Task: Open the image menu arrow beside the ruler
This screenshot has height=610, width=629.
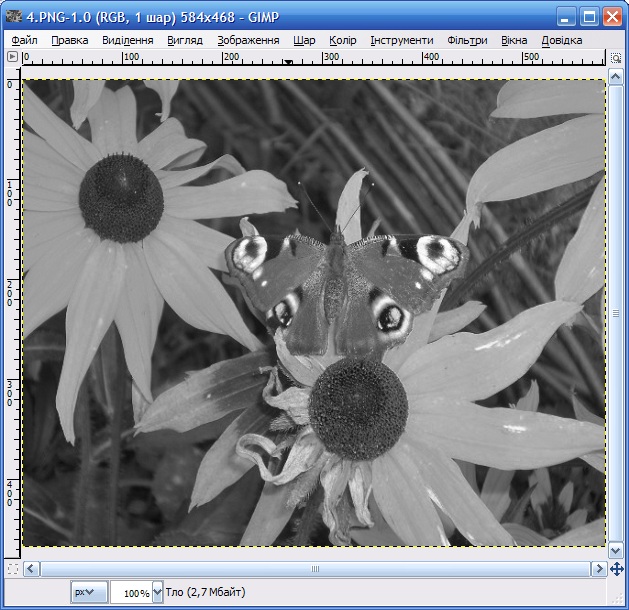Action: tap(13, 58)
